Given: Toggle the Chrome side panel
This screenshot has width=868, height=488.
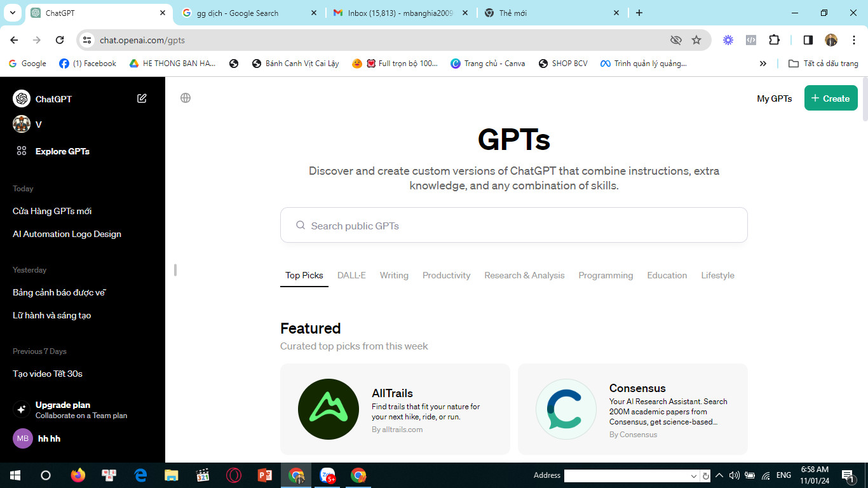Looking at the screenshot, I should (x=808, y=40).
